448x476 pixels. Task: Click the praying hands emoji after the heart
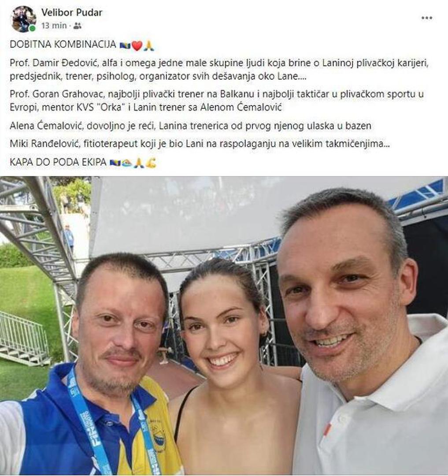[149, 45]
